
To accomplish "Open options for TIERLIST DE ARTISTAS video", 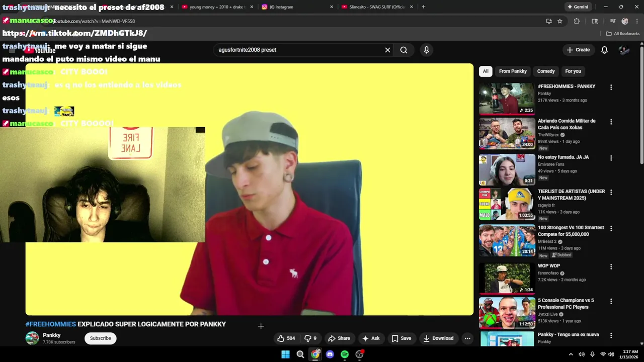I will pyautogui.click(x=611, y=193).
